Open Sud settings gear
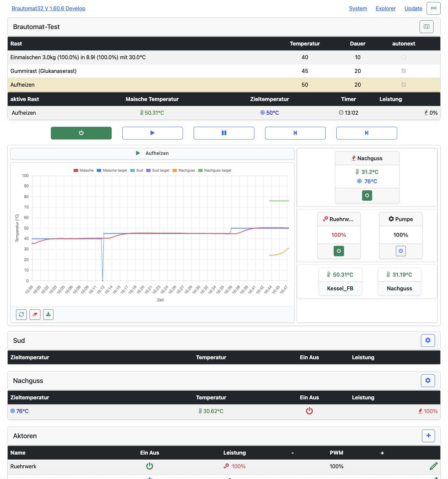This screenshot has height=479, width=448. point(428,341)
